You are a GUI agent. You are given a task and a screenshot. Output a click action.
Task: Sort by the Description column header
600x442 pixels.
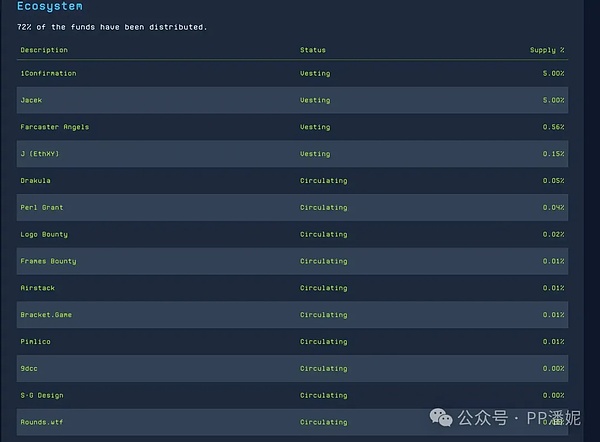(44, 50)
